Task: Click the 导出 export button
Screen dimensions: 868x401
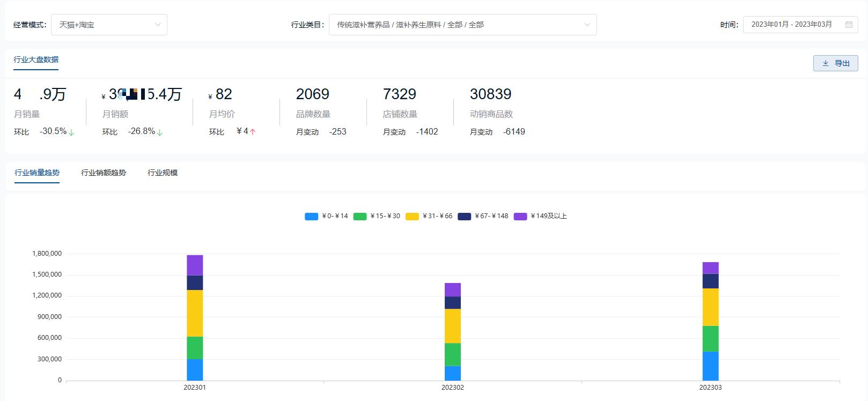Action: coord(835,63)
